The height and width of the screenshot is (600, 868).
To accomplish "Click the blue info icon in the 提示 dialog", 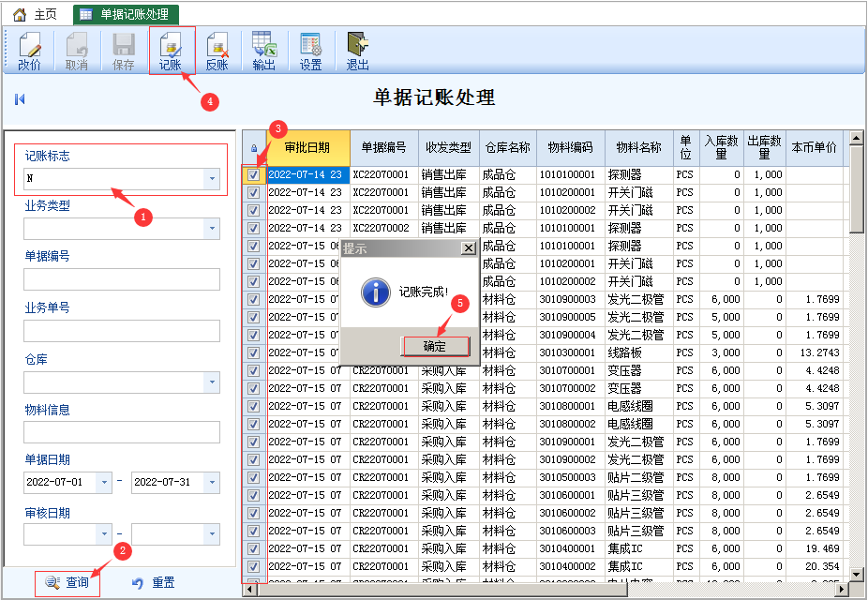I will coord(375,292).
